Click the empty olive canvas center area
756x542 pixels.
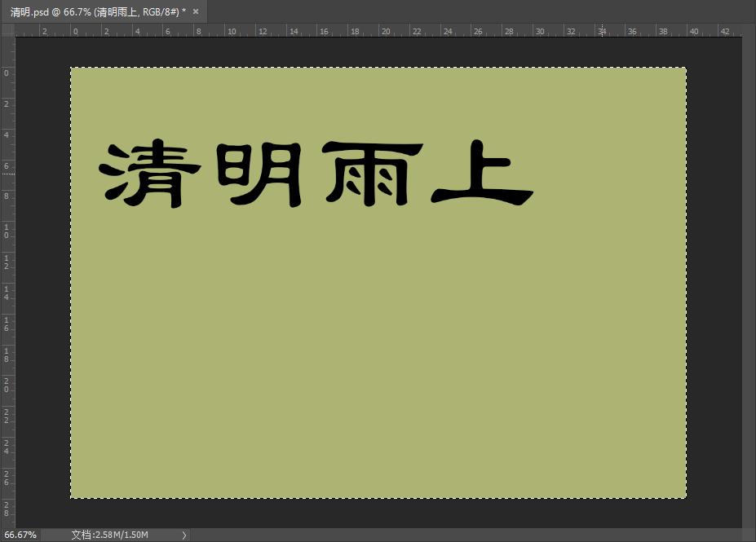pyautogui.click(x=378, y=342)
